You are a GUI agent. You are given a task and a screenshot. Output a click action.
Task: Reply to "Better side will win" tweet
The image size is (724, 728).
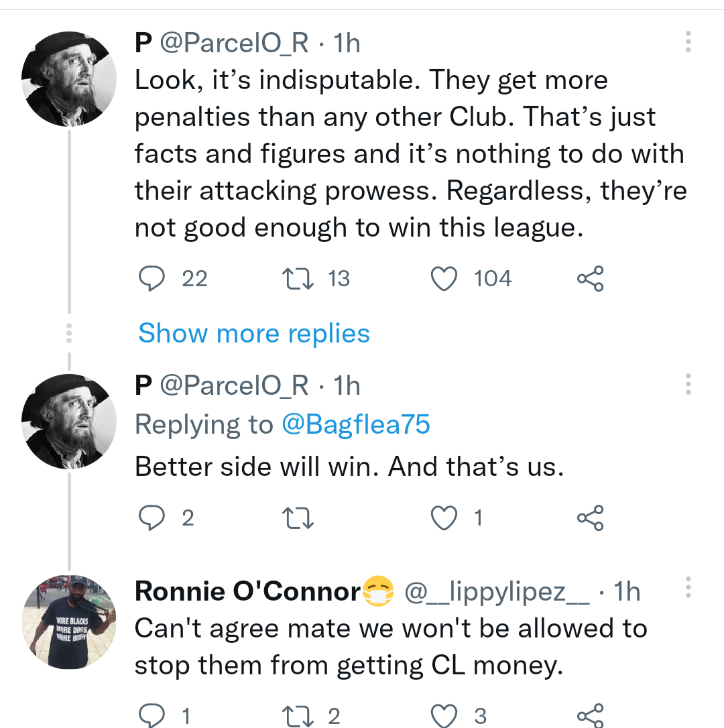(x=152, y=518)
